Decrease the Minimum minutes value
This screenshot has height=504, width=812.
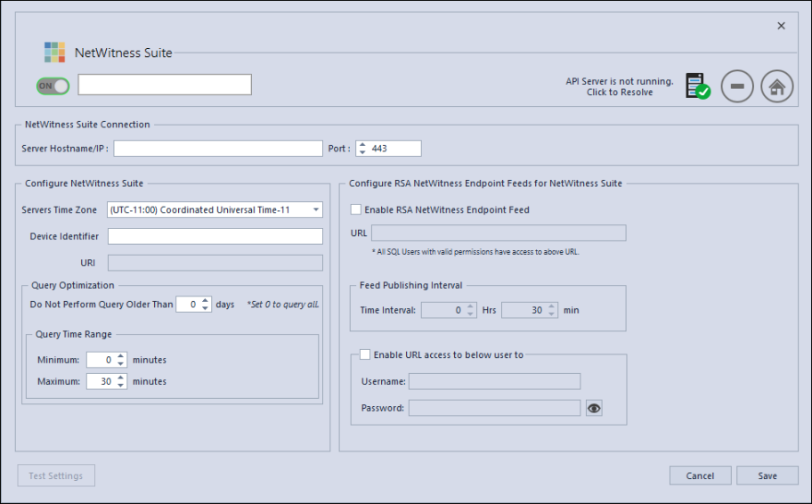point(121,363)
